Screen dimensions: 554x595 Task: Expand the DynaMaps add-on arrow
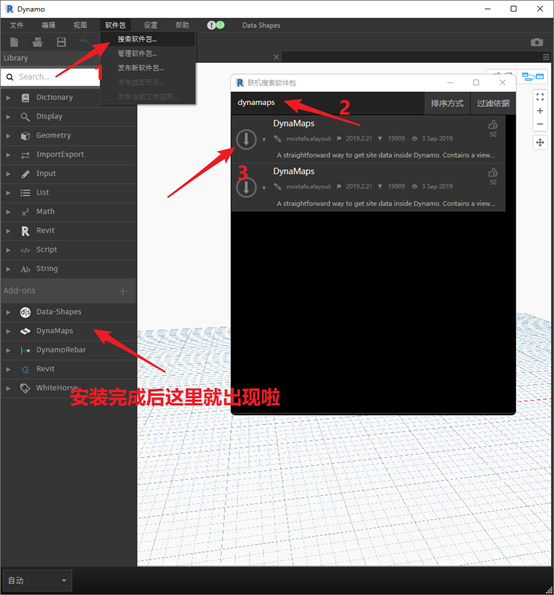coord(8,331)
